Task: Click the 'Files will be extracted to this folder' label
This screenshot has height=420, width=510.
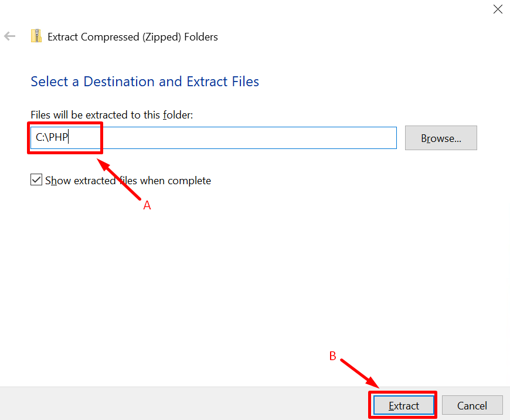Action: 111,115
